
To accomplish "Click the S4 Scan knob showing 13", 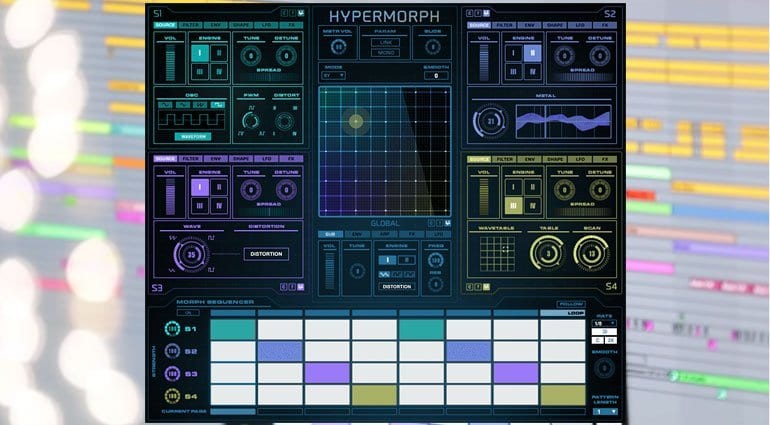I will (591, 254).
